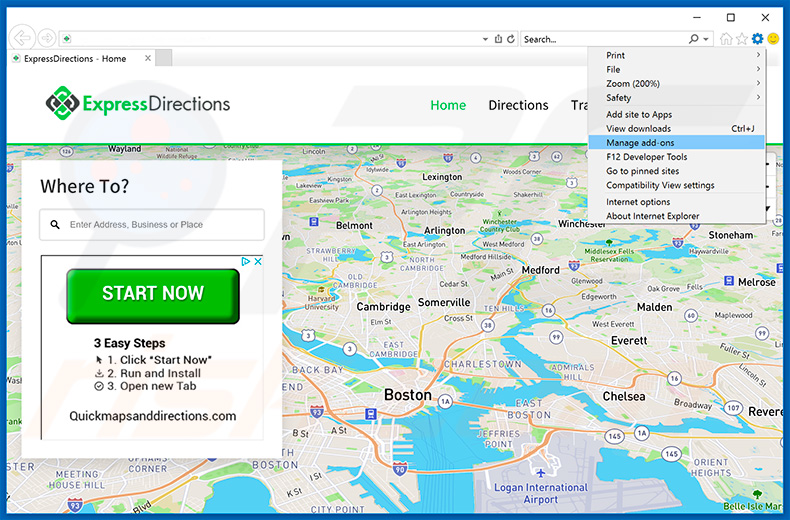This screenshot has height=520, width=790.
Task: Click the AdChoices triangle icon
Action: point(245,261)
